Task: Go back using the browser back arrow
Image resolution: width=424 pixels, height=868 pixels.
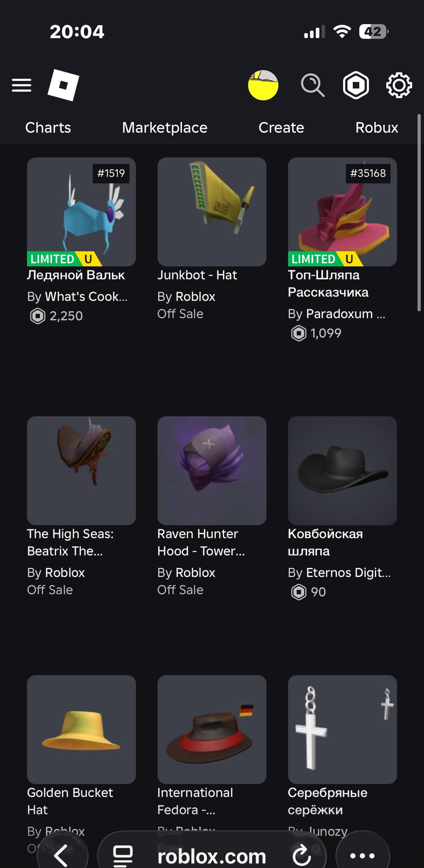Action: click(62, 855)
